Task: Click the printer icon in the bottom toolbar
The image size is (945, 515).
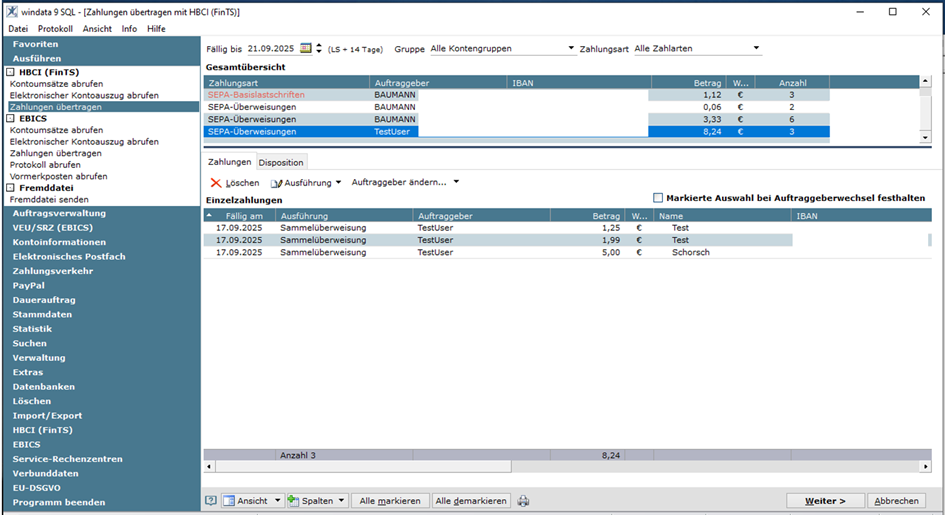Action: click(523, 501)
